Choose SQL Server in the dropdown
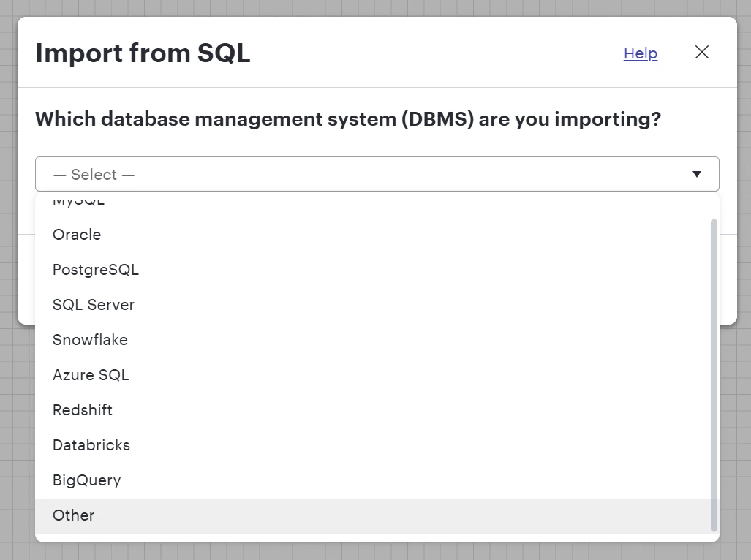 (94, 305)
